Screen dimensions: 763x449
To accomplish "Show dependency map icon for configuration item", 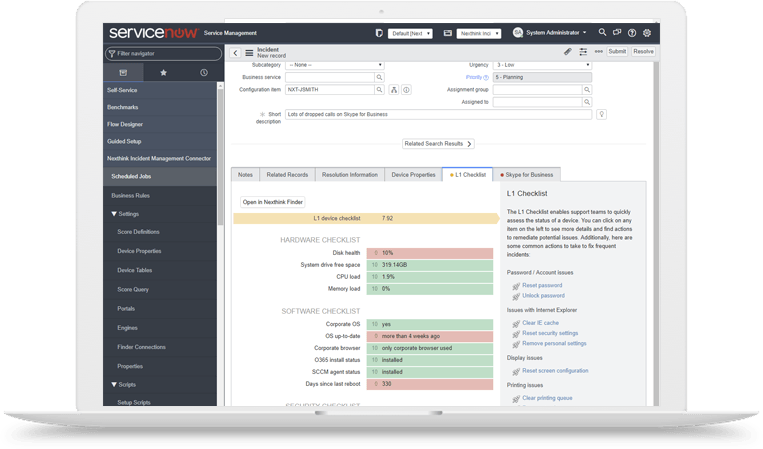I will [394, 90].
